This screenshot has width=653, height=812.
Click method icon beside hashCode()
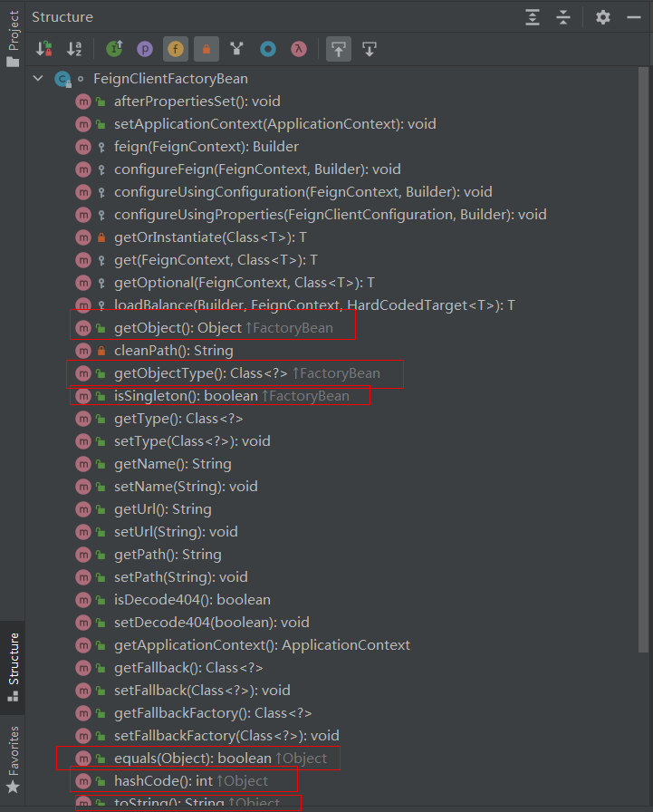(x=83, y=781)
